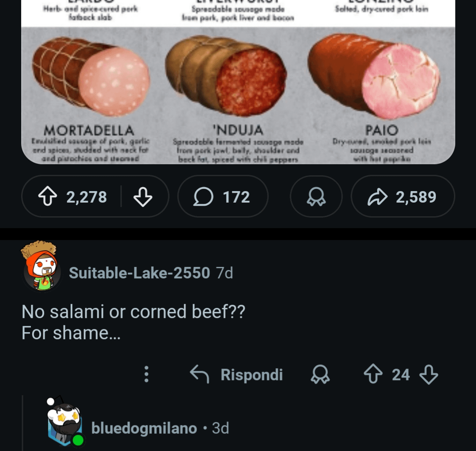This screenshot has width=476, height=451.
Task: Tap the Paio sausage picture
Action: coord(374,77)
